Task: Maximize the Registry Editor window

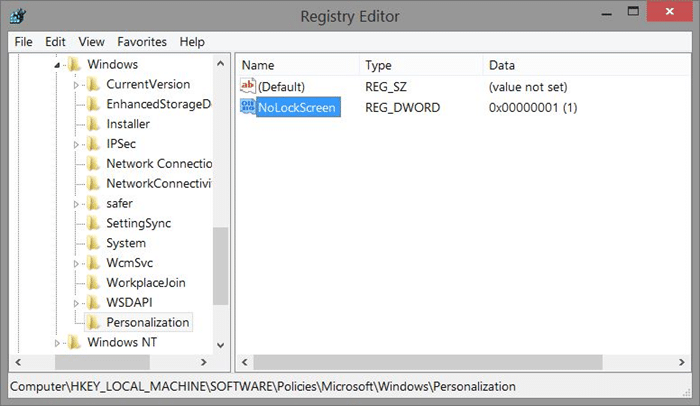Action: 633,12
